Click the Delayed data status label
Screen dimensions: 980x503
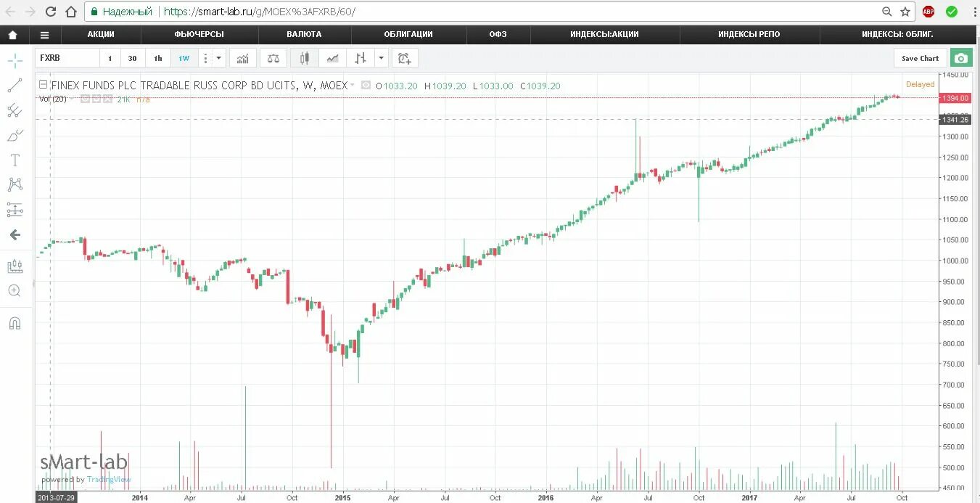coord(920,85)
